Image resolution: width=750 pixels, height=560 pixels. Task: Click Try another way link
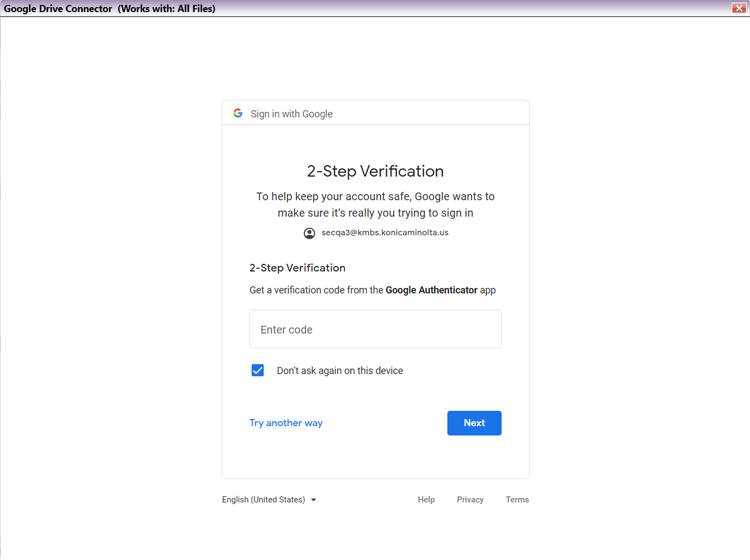[286, 423]
